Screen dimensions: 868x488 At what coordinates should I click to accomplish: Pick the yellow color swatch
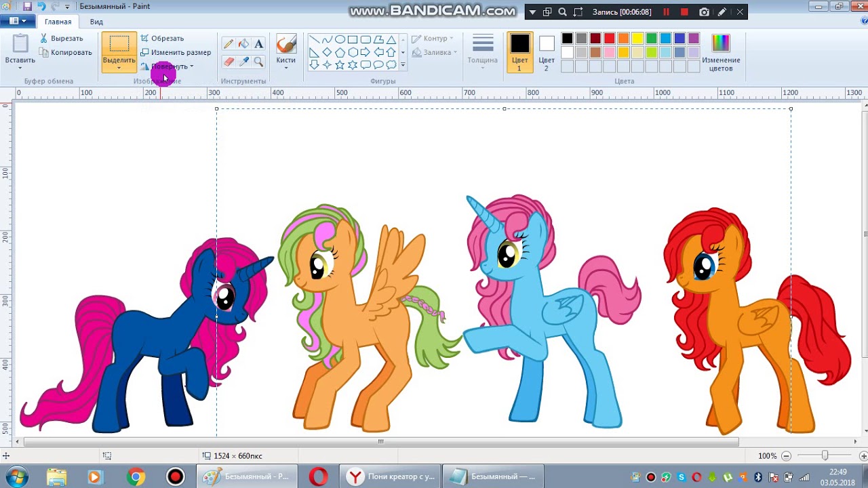tap(637, 39)
